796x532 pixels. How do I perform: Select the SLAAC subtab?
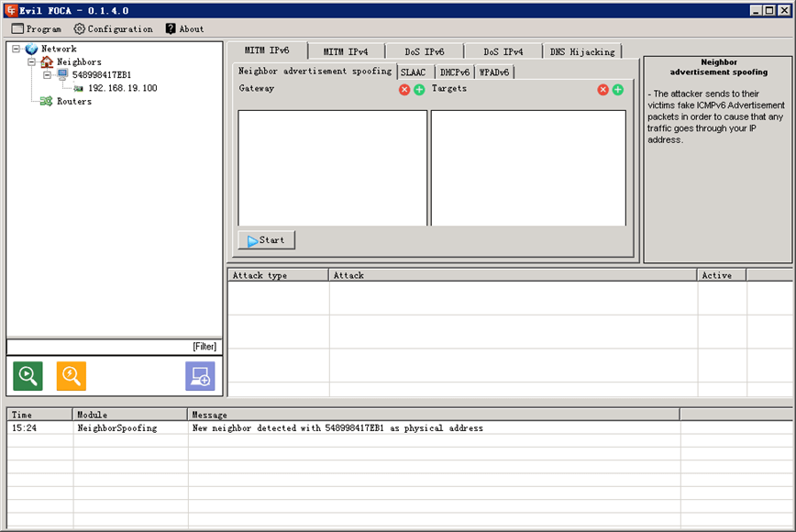(414, 72)
